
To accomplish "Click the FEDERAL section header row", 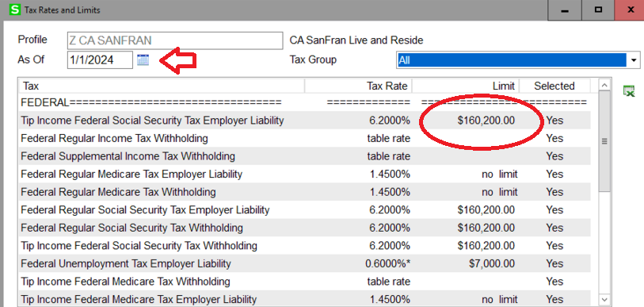I will click(x=305, y=102).
